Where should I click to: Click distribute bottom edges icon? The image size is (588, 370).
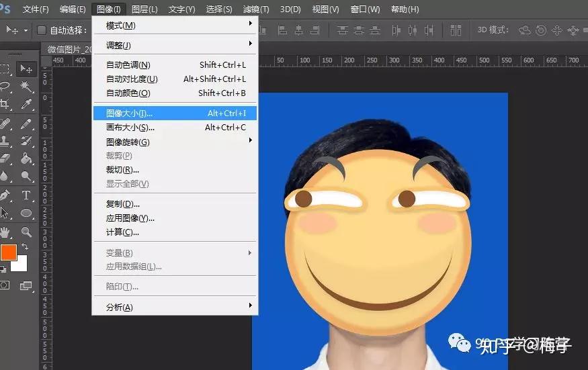coord(375,30)
